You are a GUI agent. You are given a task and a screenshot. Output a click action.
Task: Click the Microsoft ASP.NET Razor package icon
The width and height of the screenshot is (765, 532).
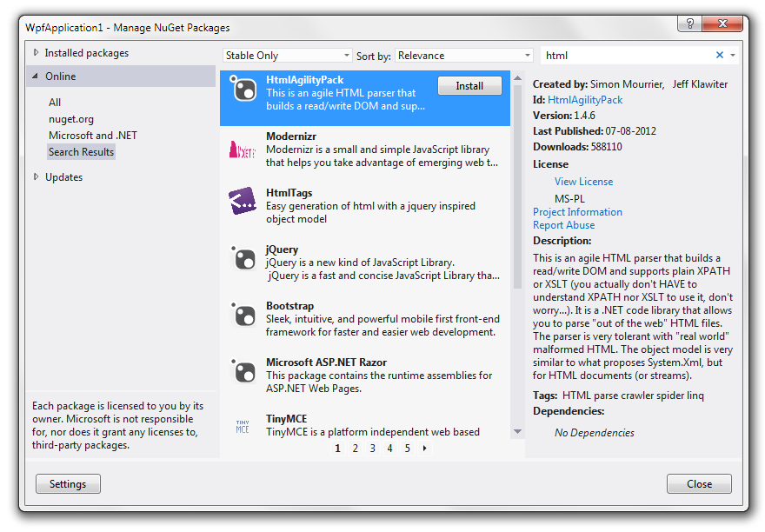point(243,370)
